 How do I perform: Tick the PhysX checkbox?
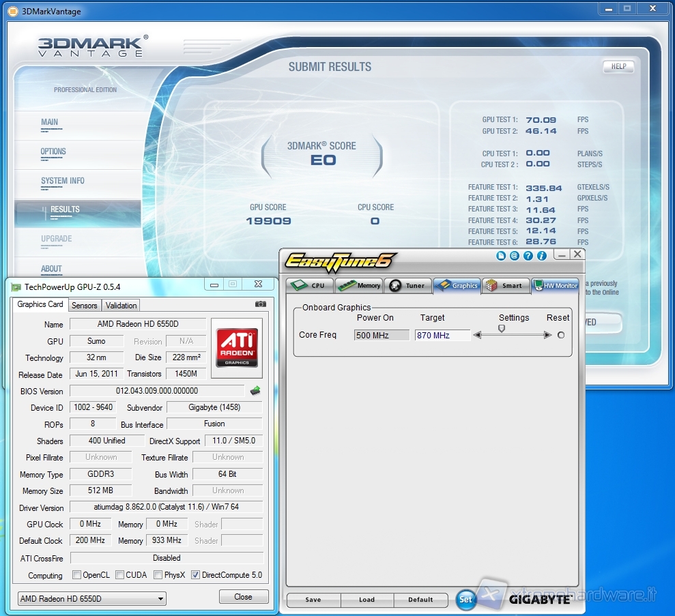158,575
